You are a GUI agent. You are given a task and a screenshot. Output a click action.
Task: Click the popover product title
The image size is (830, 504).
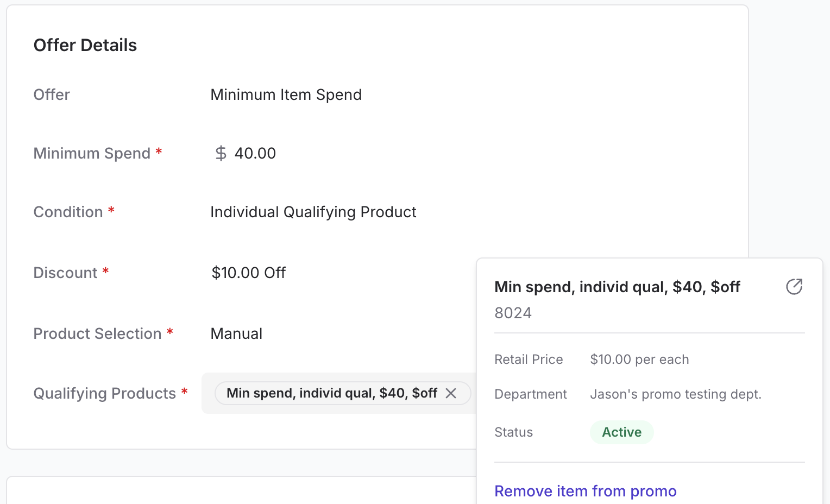(x=617, y=287)
